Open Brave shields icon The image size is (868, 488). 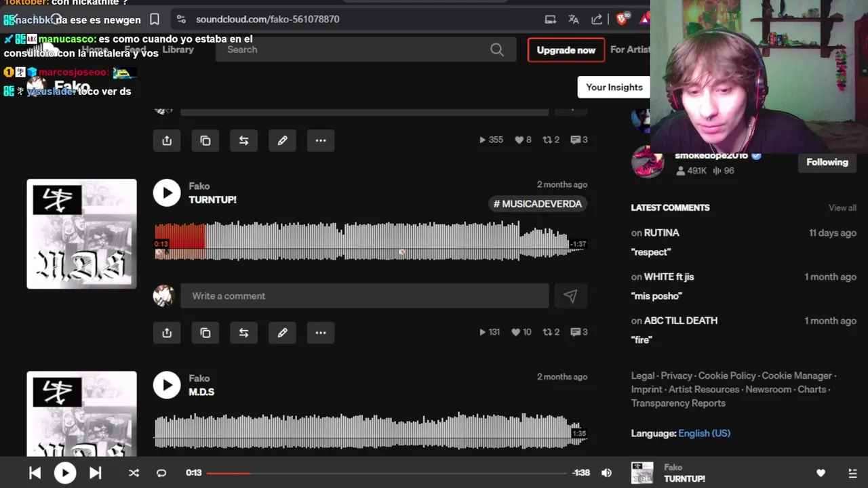(x=622, y=19)
